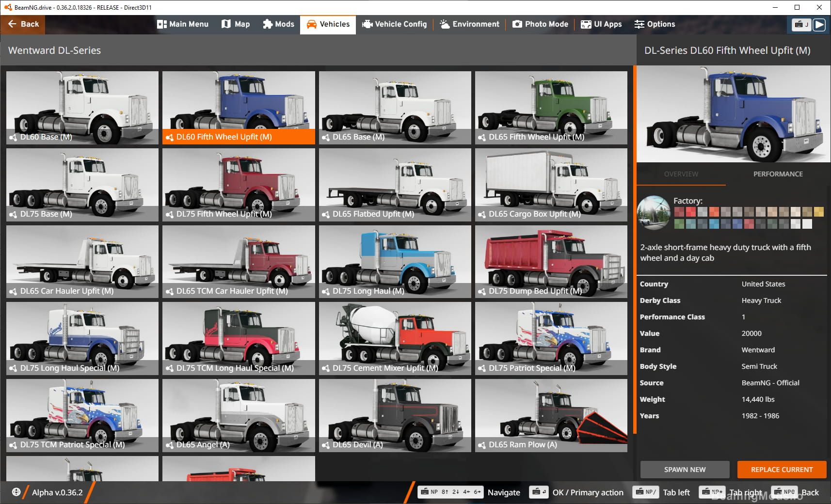Image resolution: width=831 pixels, height=504 pixels.
Task: Open the UI Apps editor
Action: (601, 24)
